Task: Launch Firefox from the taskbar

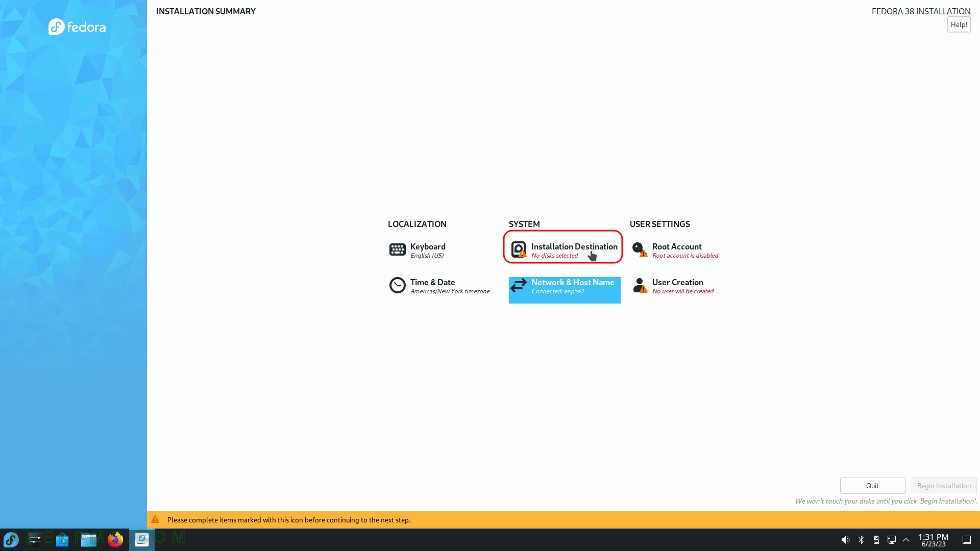Action: pos(115,539)
